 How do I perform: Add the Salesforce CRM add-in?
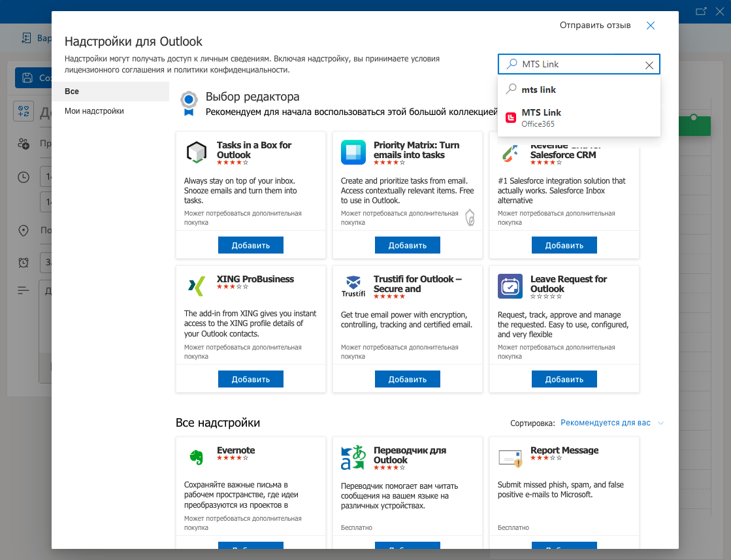[564, 245]
